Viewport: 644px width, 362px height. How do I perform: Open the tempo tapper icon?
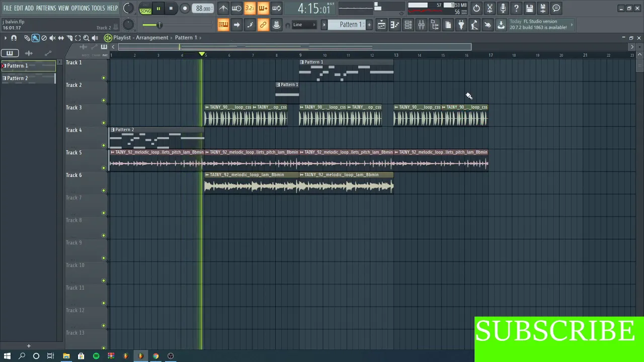[x=474, y=25]
